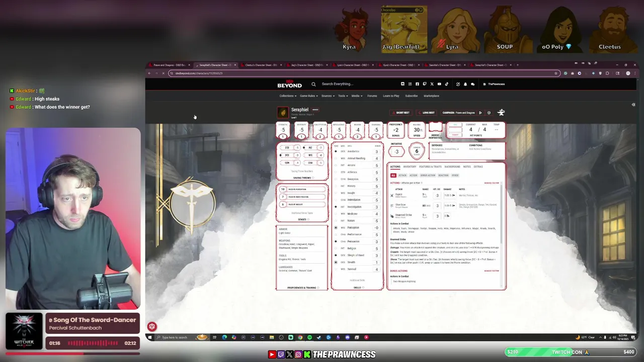This screenshot has height=362, width=644.
Task: Open the Forums link
Action: pos(372,96)
